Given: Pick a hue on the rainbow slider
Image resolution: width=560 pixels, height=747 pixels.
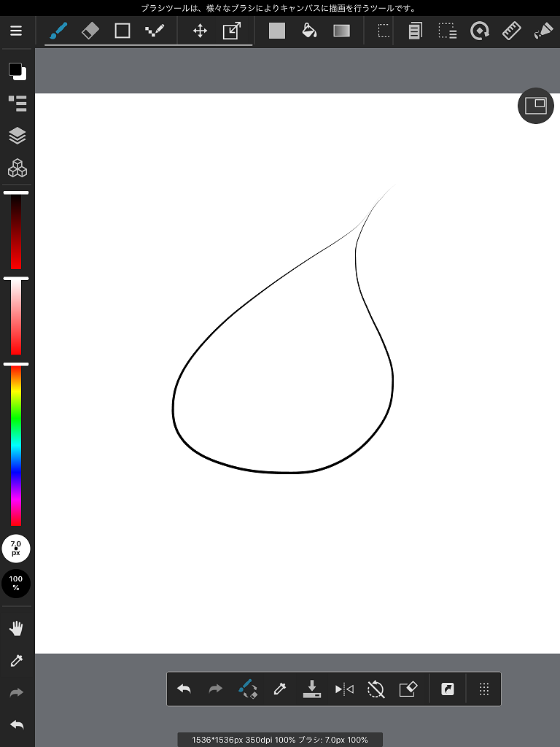Looking at the screenshot, I should pyautogui.click(x=16, y=445).
